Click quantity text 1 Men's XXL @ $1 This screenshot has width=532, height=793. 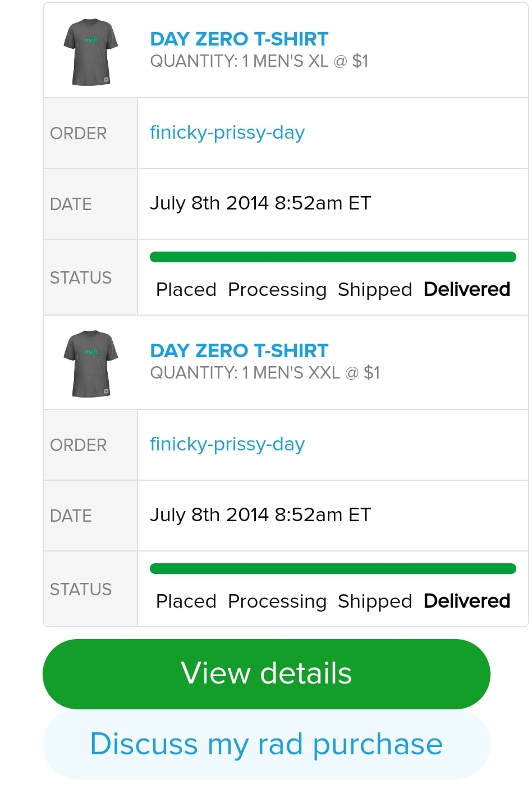(x=265, y=373)
